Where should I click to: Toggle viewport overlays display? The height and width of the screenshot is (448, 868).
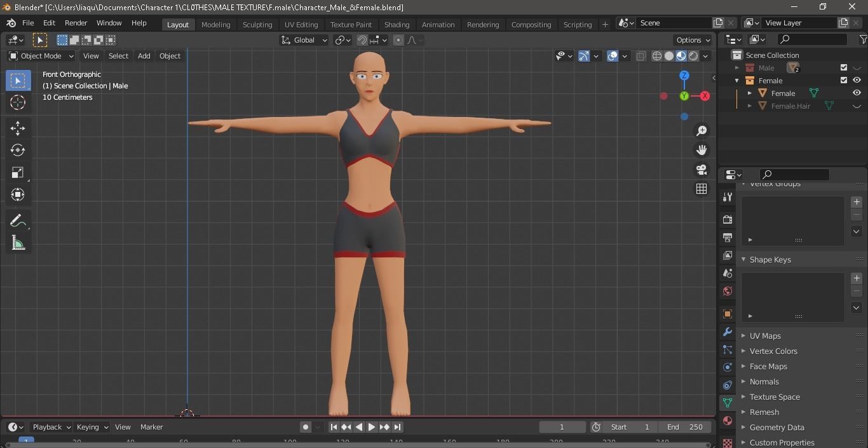point(613,56)
